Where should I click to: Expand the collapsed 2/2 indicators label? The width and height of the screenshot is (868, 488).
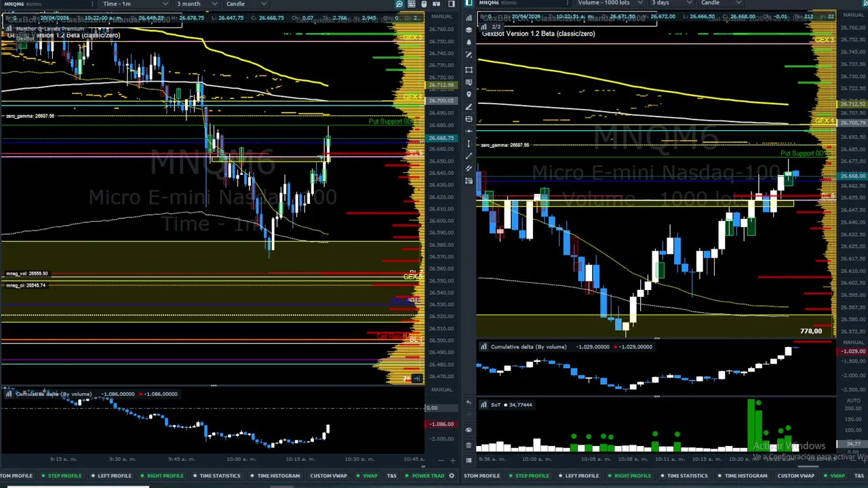click(x=492, y=26)
